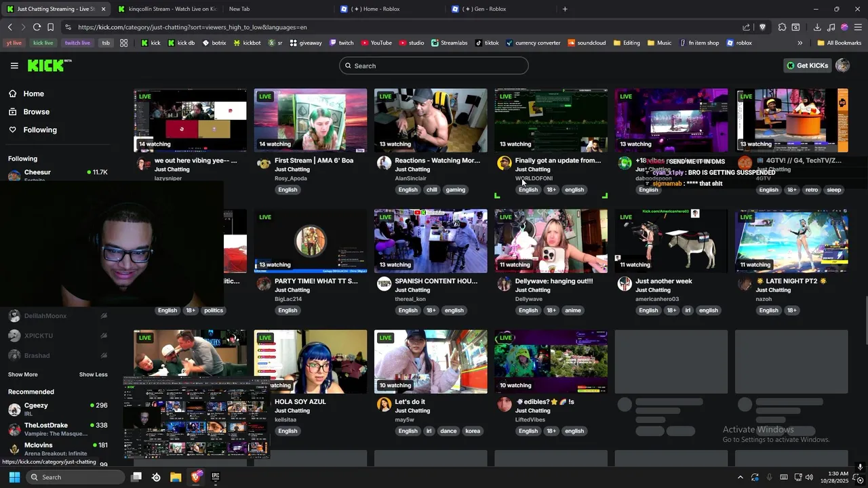Open the user profile avatar menu

(843, 66)
